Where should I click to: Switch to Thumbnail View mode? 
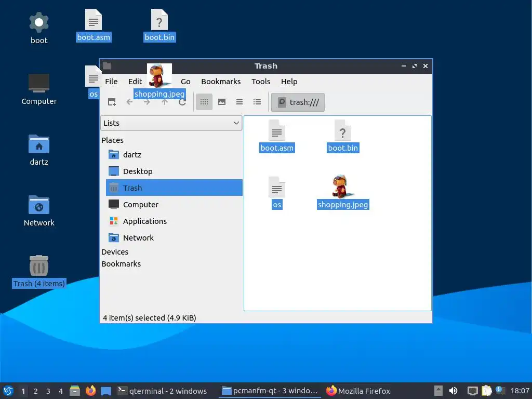pos(222,102)
